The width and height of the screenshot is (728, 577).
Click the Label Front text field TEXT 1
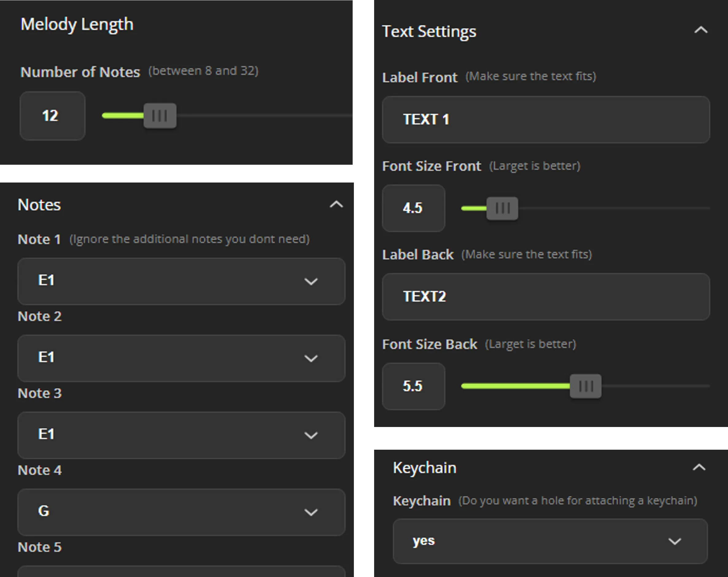pos(546,120)
